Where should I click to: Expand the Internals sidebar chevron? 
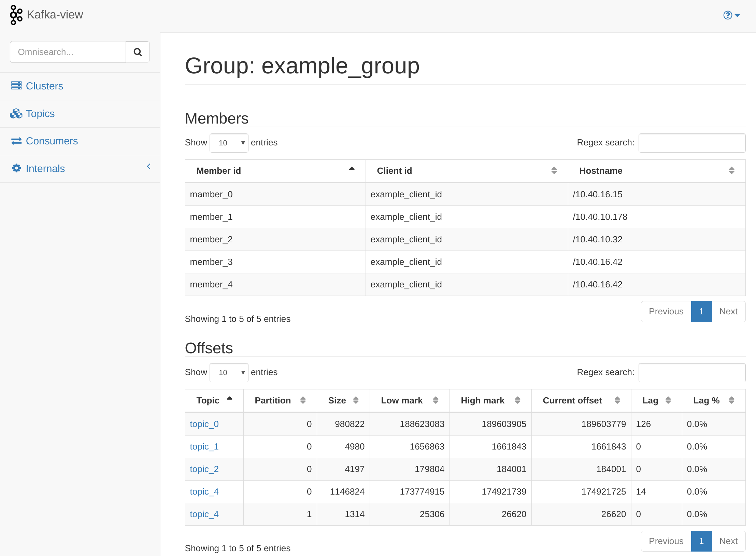pyautogui.click(x=148, y=167)
